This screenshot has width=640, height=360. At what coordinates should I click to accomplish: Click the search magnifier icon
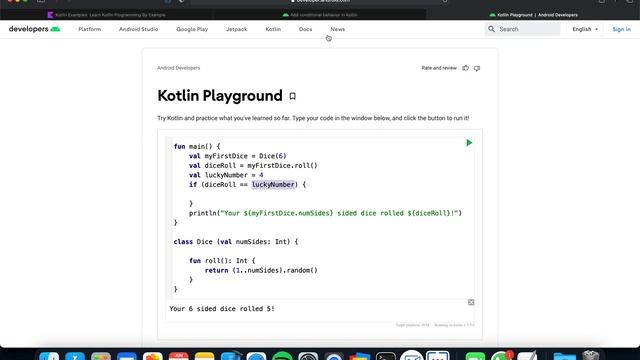[x=491, y=29]
